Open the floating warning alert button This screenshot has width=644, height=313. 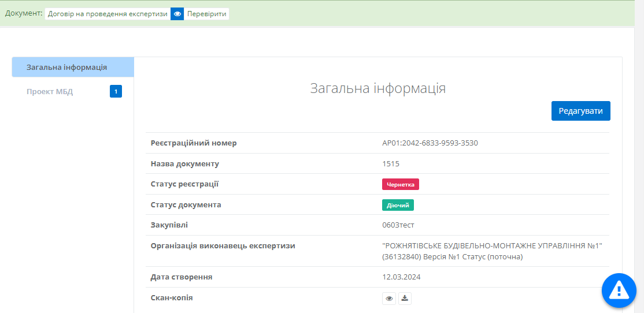(619, 289)
